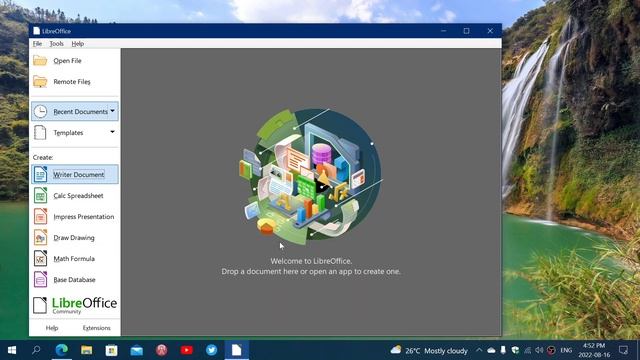Open the Mail app from the taskbar
640x360 pixels.
click(137, 350)
